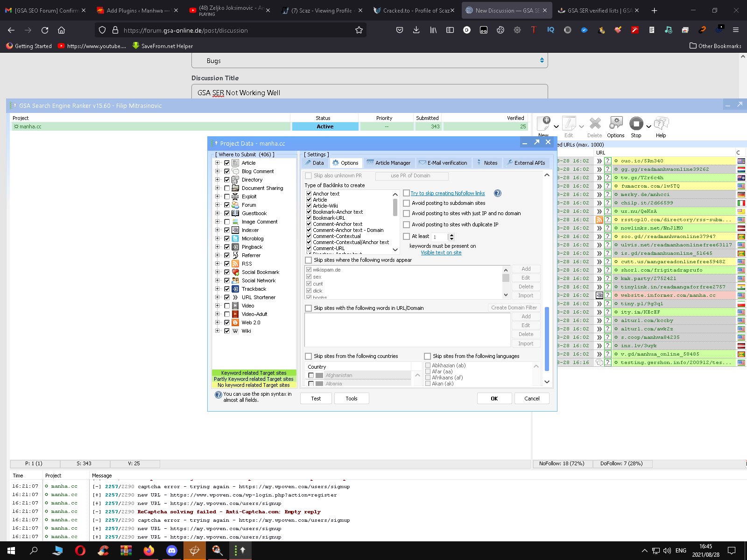Expand the Video tree node

click(217, 306)
